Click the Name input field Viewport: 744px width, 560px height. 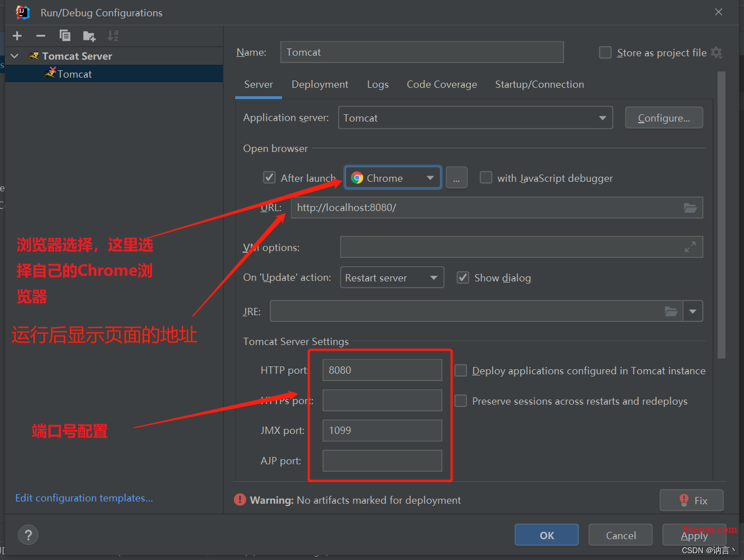pyautogui.click(x=422, y=52)
